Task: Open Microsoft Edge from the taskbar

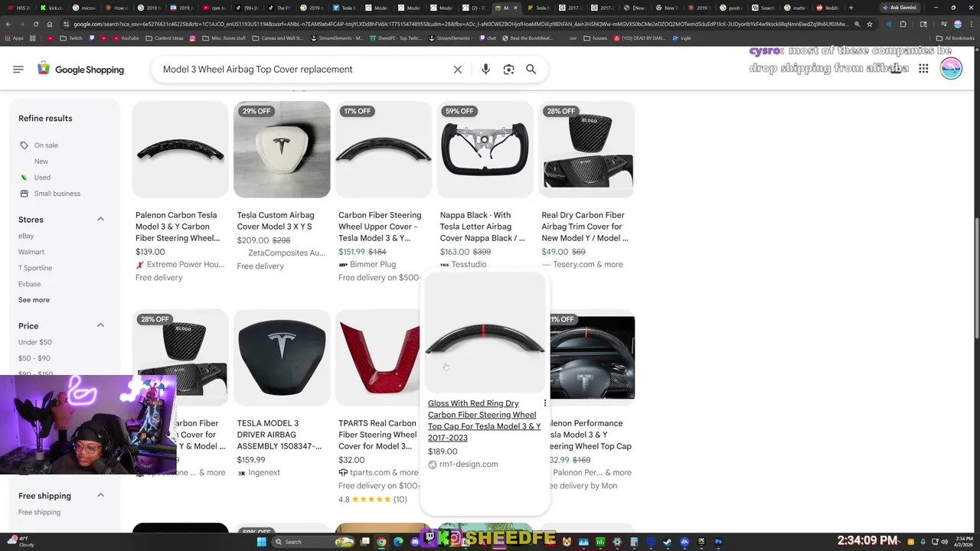Action: 398,542
